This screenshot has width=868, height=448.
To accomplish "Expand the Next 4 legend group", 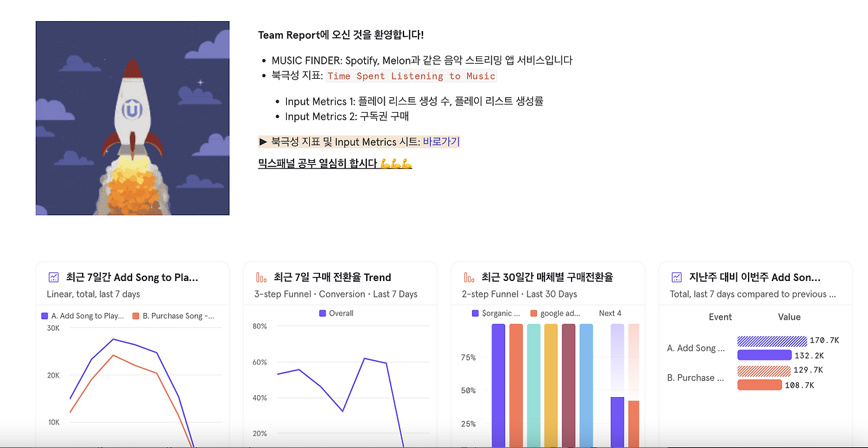I will [610, 313].
